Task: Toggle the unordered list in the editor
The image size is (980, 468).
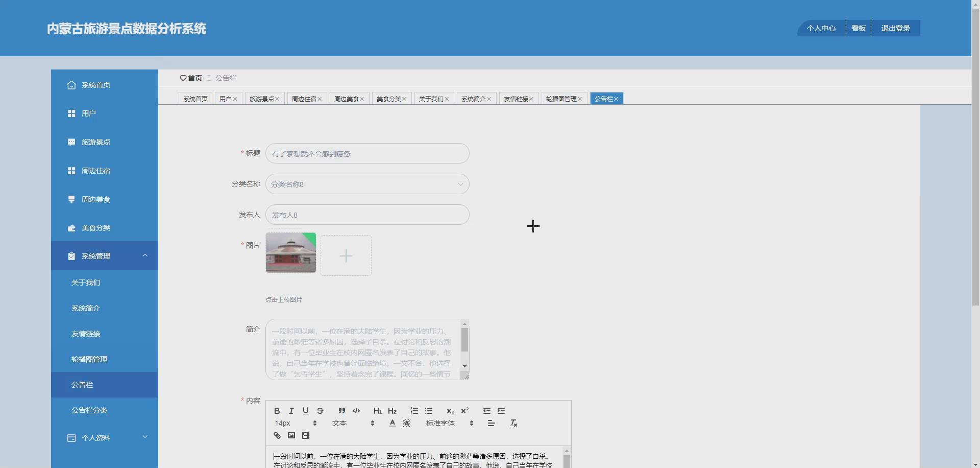Action: pyautogui.click(x=429, y=411)
